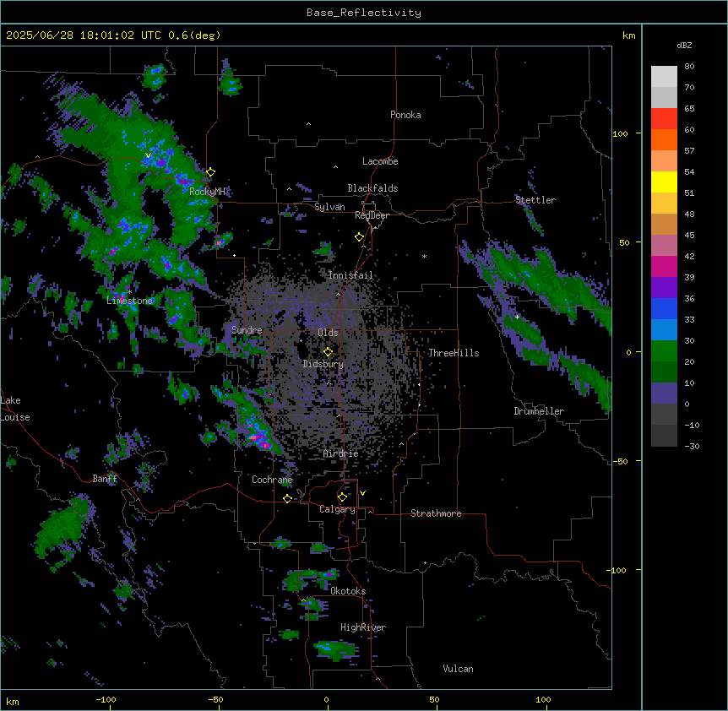Click the RockyMH label
728x711 pixels.
pyautogui.click(x=207, y=192)
